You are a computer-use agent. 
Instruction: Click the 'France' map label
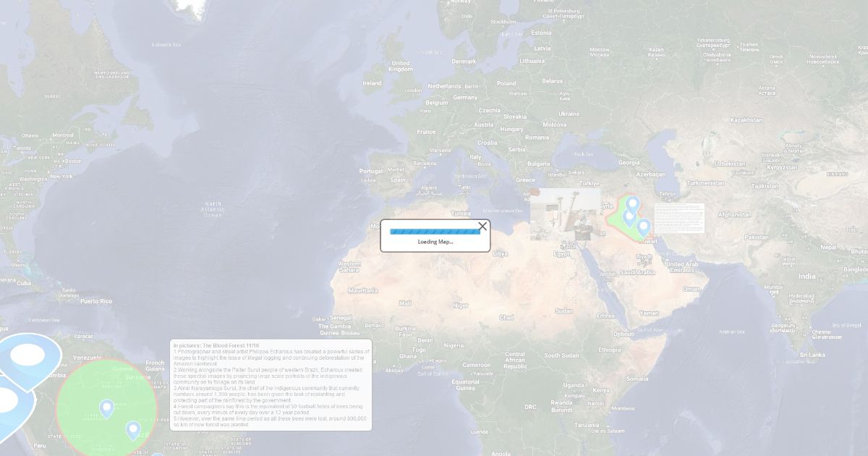(426, 132)
